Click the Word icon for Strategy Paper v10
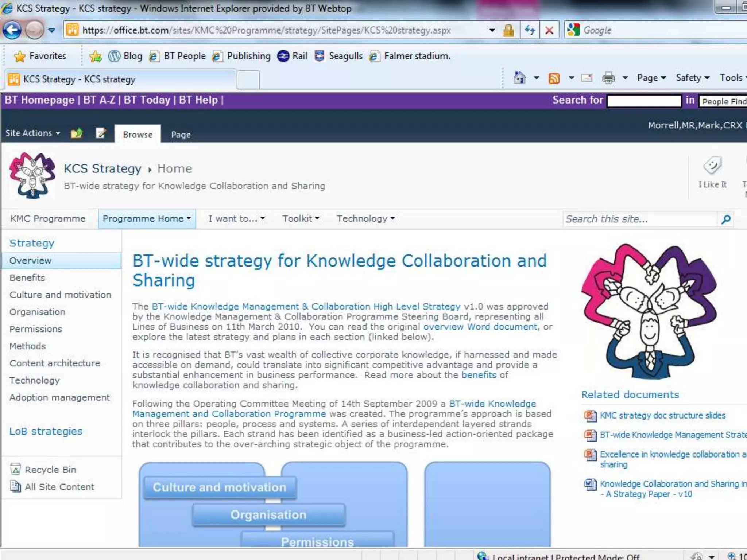Image resolution: width=747 pixels, height=560 pixels. (x=590, y=485)
